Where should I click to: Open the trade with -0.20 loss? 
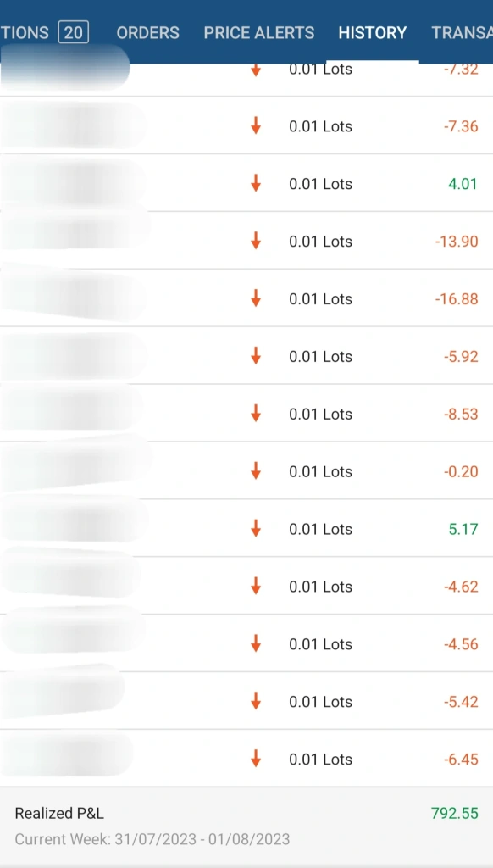click(x=246, y=471)
